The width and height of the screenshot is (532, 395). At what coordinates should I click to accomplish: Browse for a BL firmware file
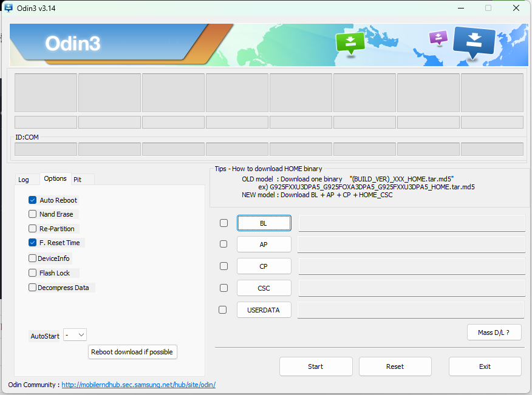(x=264, y=223)
